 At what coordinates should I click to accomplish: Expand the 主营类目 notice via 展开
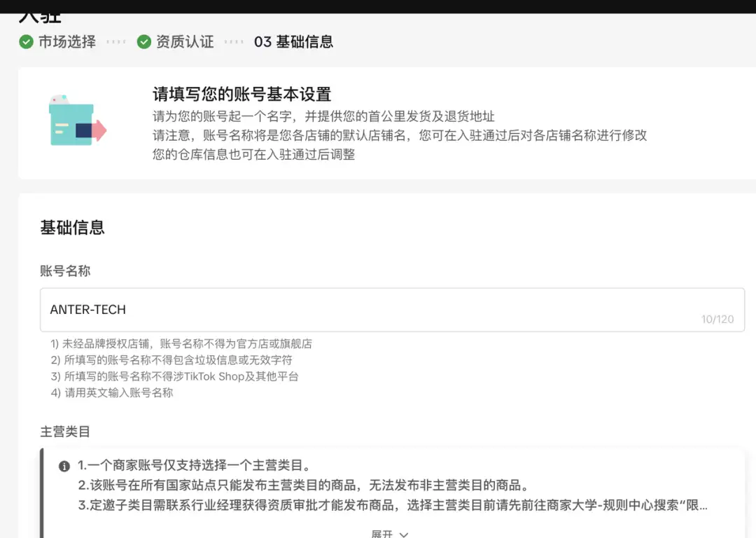coord(382,534)
